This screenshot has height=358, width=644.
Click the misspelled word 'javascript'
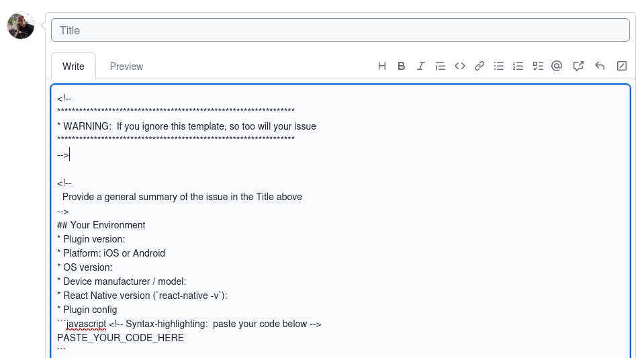(86, 324)
